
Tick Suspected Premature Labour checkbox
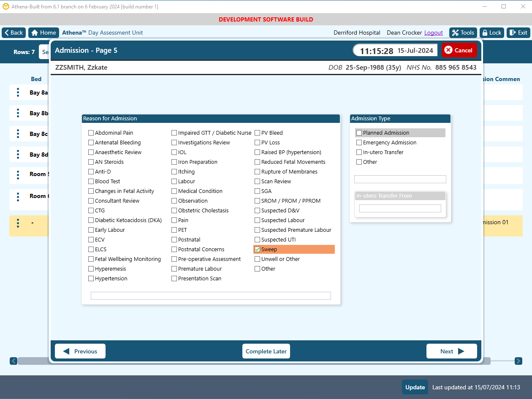pos(257,230)
